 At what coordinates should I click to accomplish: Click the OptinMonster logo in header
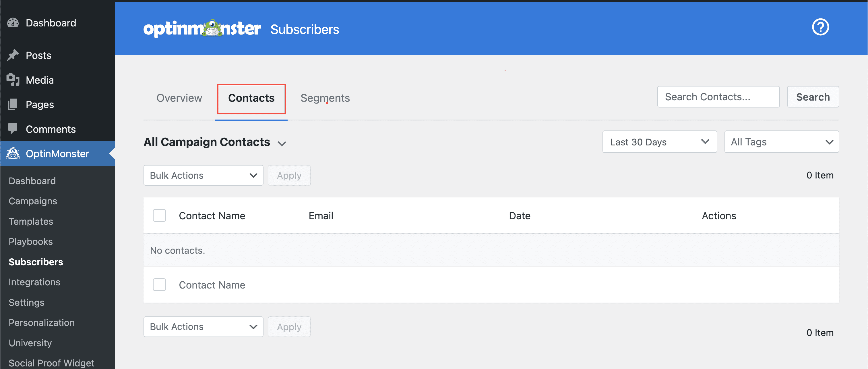pos(202,29)
